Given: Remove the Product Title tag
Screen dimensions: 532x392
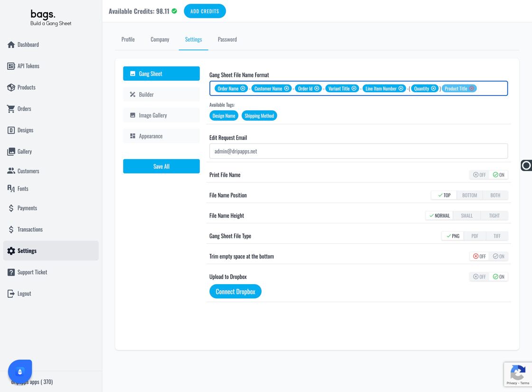Looking at the screenshot, I should [x=472, y=88].
